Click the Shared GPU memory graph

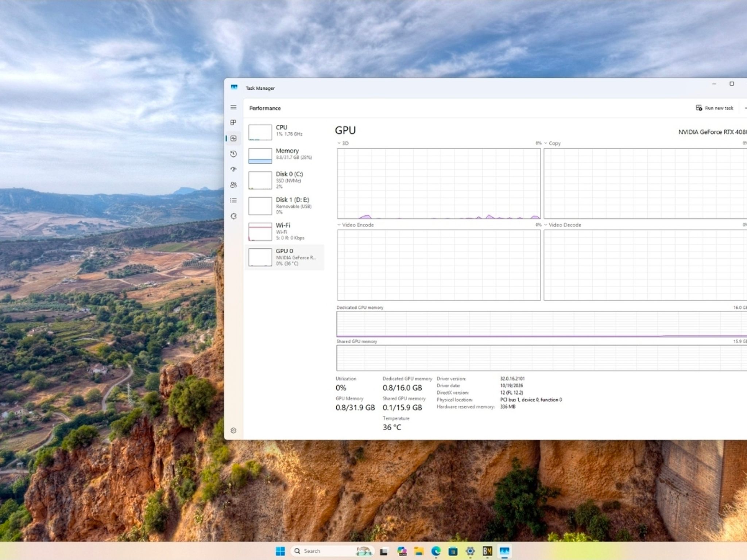[x=542, y=358]
